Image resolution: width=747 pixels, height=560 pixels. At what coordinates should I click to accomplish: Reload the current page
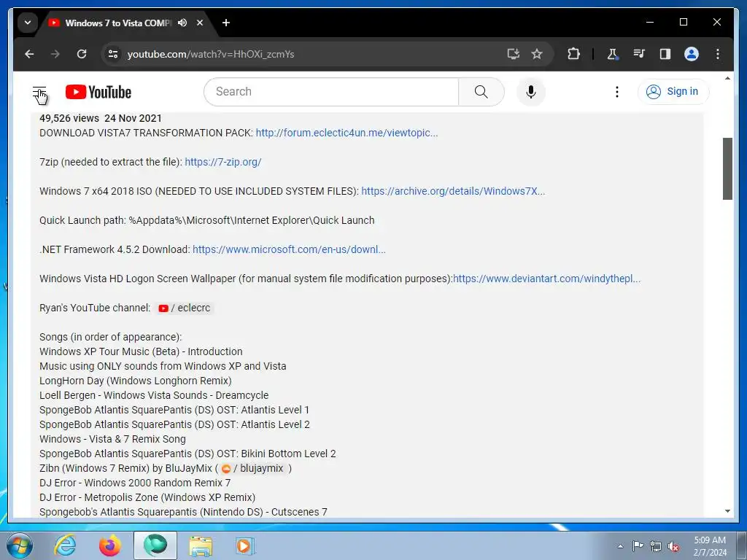pos(82,54)
